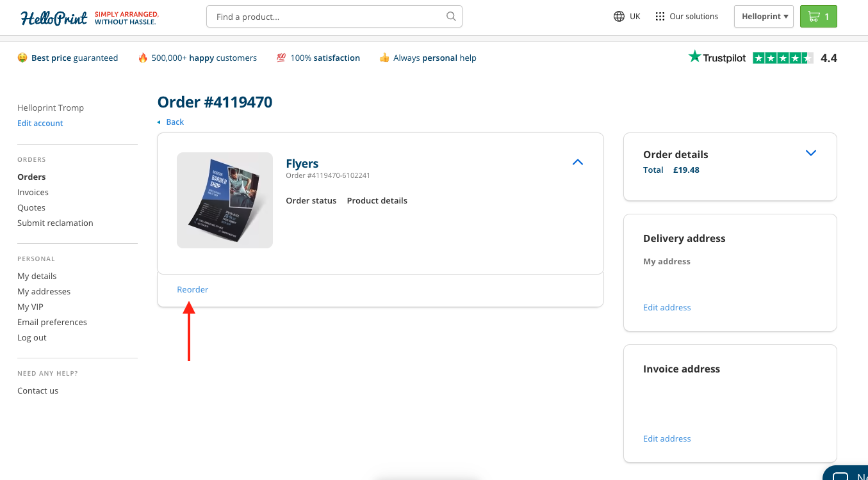Open the Helloprint account dropdown
This screenshot has width=868, height=480.
(x=764, y=17)
